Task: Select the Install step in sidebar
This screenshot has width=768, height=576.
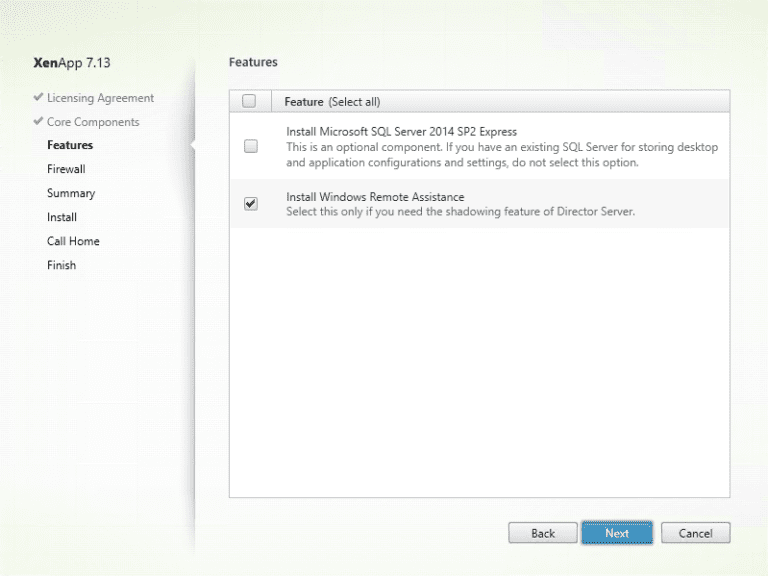Action: pos(62,218)
